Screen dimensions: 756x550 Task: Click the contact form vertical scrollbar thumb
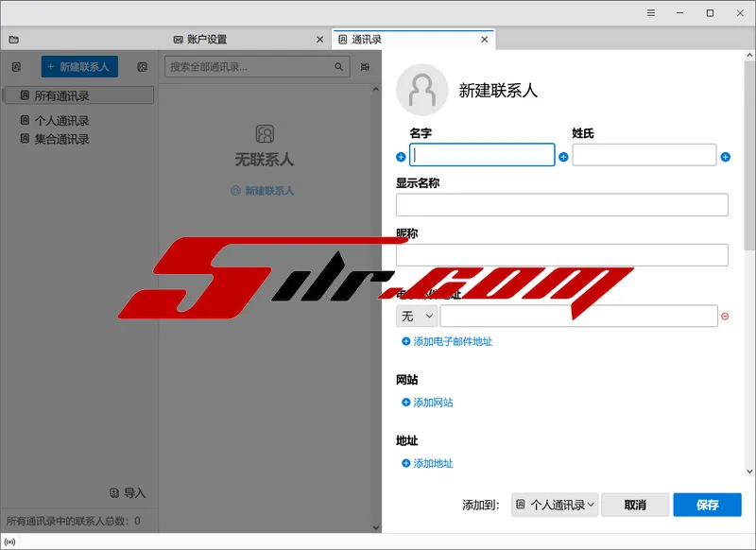pyautogui.click(x=749, y=155)
